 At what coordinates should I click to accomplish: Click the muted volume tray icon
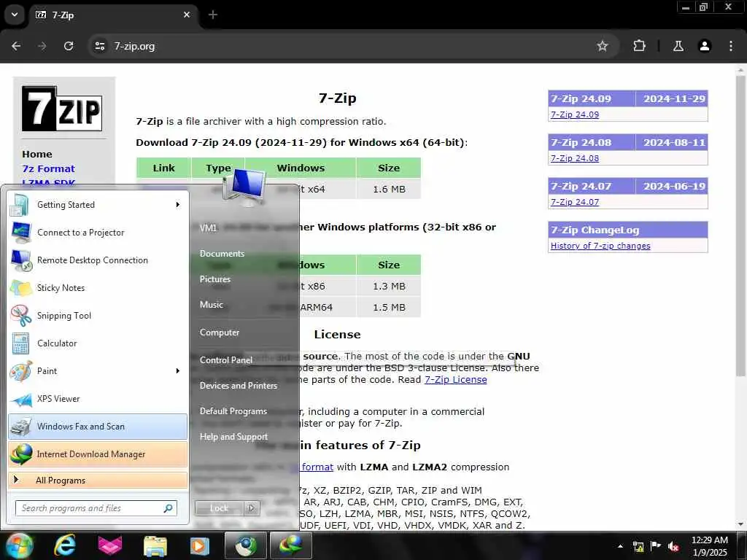(x=673, y=546)
